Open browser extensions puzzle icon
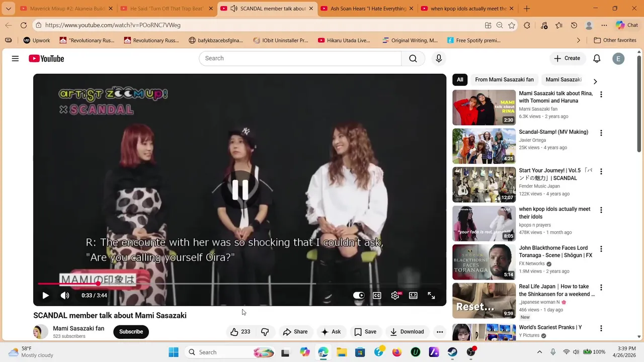The height and width of the screenshot is (362, 644). (527, 25)
